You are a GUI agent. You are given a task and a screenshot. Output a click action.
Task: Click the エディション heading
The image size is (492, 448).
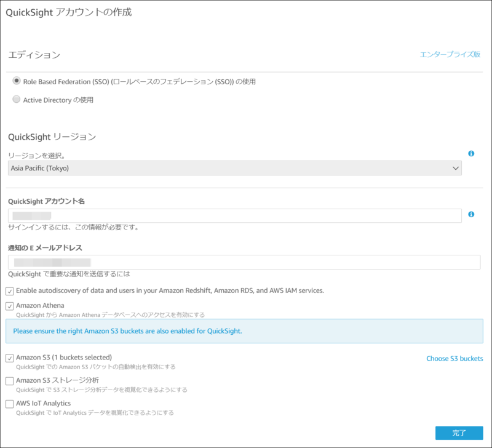(34, 55)
